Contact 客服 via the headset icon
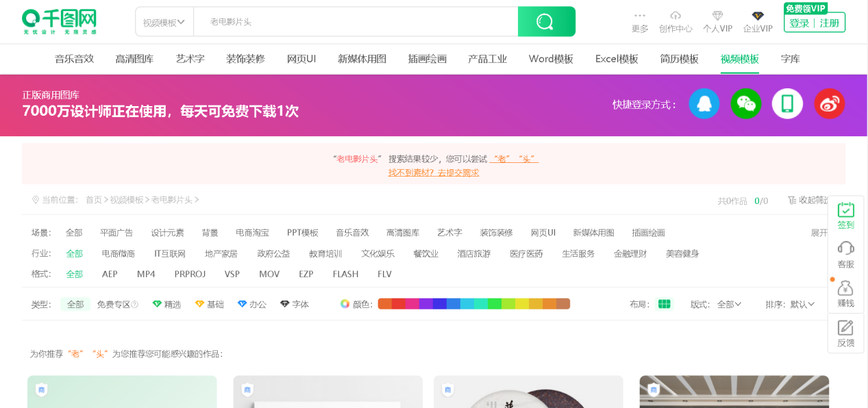Viewport: 868px width, 408px height. click(x=845, y=248)
